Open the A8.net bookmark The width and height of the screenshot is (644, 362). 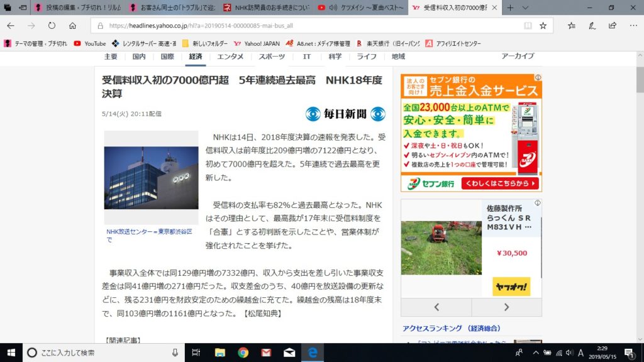318,43
